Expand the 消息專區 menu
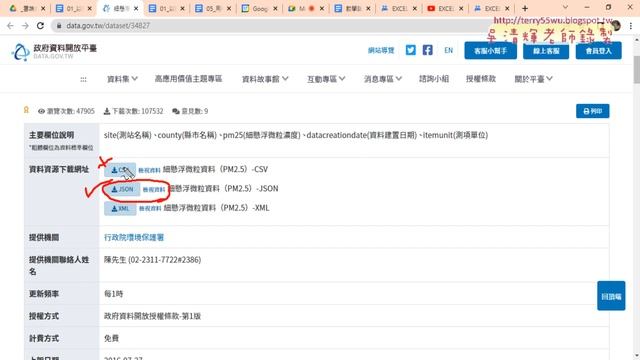The width and height of the screenshot is (640, 360). (382, 79)
